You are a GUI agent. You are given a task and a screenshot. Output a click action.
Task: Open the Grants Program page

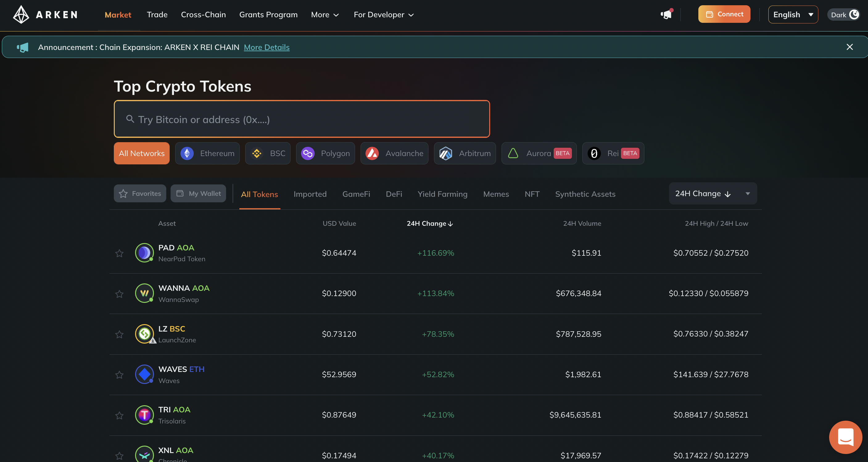pyautogui.click(x=268, y=15)
